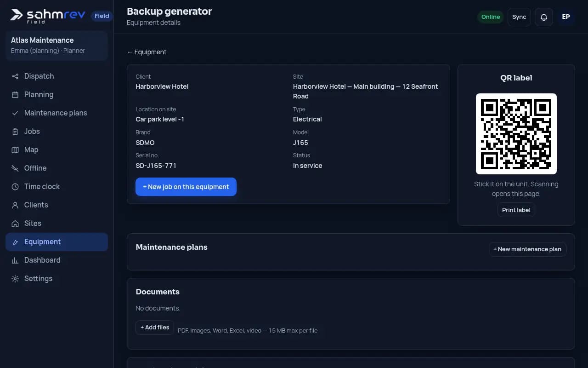This screenshot has width=588, height=368.
Task: Click the Online status badge
Action: point(490,17)
